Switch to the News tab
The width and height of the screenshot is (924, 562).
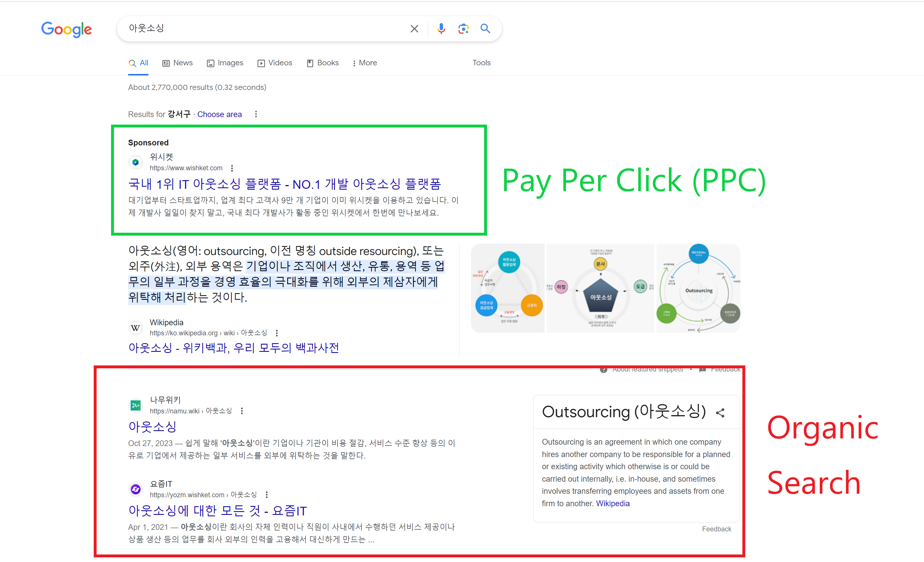pos(177,63)
